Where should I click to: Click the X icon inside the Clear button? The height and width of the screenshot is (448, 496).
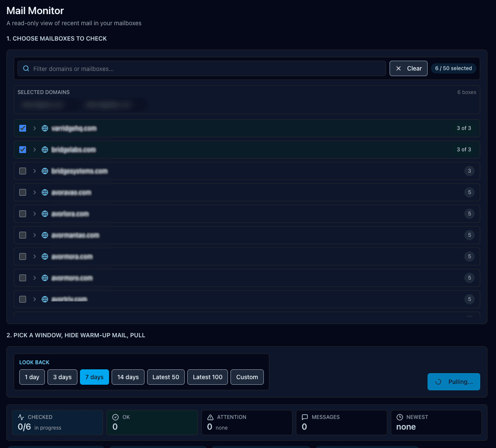[x=399, y=68]
